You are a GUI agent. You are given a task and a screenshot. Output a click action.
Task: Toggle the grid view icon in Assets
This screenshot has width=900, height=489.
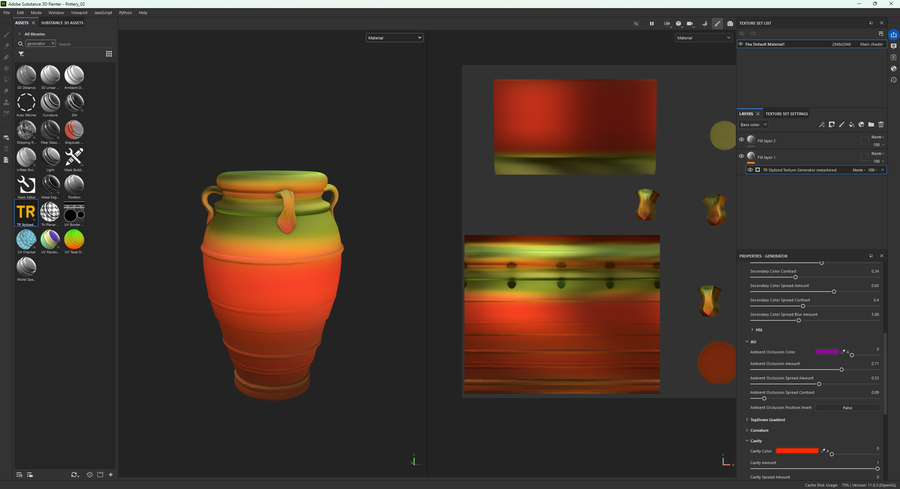pos(109,54)
